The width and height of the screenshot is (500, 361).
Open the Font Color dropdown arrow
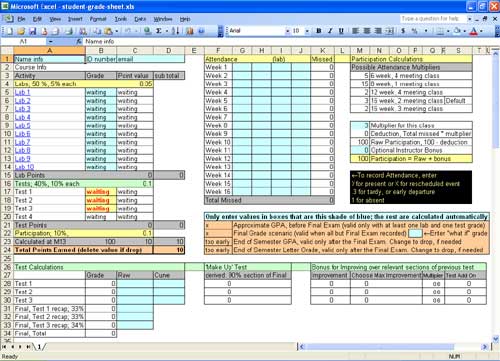click(481, 31)
